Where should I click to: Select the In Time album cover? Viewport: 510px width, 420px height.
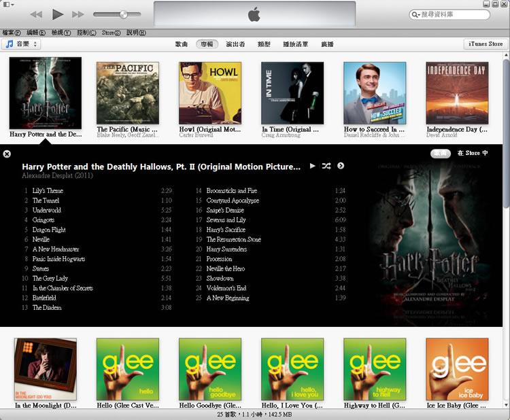[x=292, y=93]
